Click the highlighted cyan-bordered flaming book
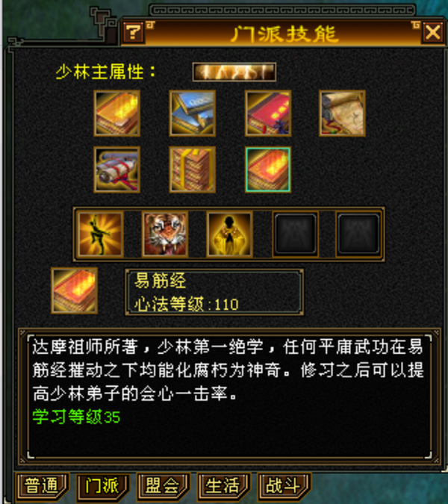Viewport: 448px width, 504px height. 268,169
